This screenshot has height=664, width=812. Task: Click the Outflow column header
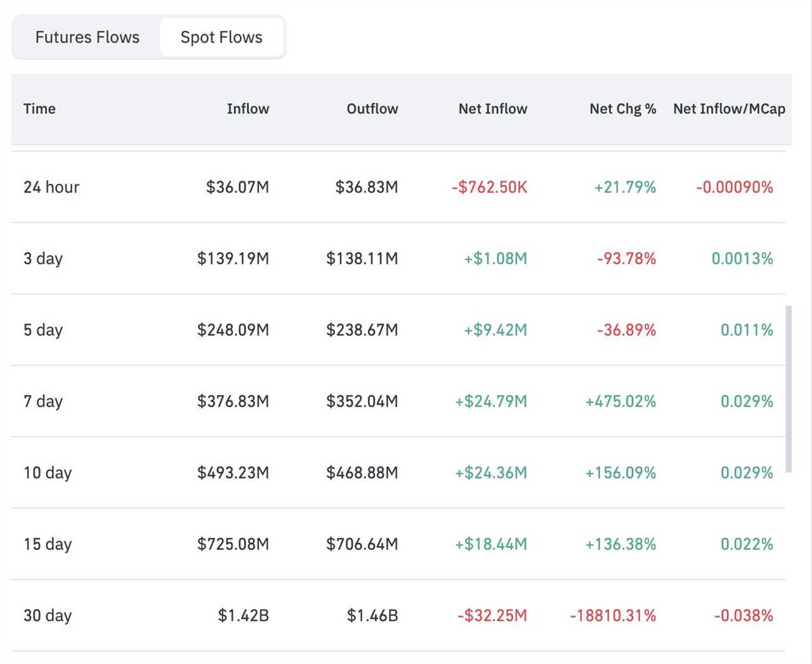pyautogui.click(x=372, y=109)
